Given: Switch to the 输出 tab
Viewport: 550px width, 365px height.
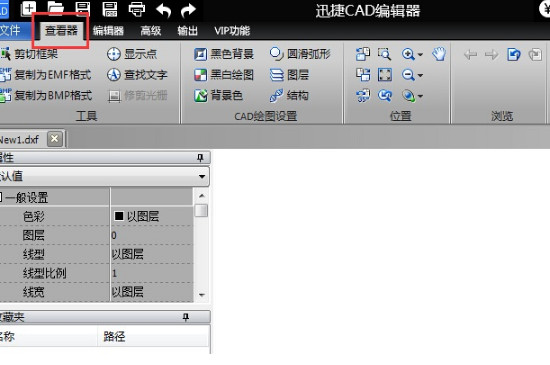Looking at the screenshot, I should point(188,31).
